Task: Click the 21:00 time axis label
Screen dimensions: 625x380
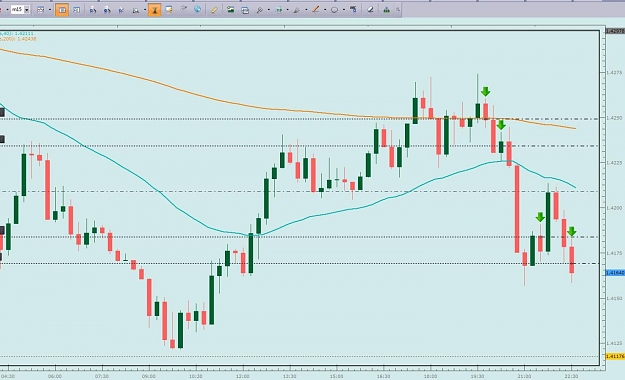Action: [524, 376]
